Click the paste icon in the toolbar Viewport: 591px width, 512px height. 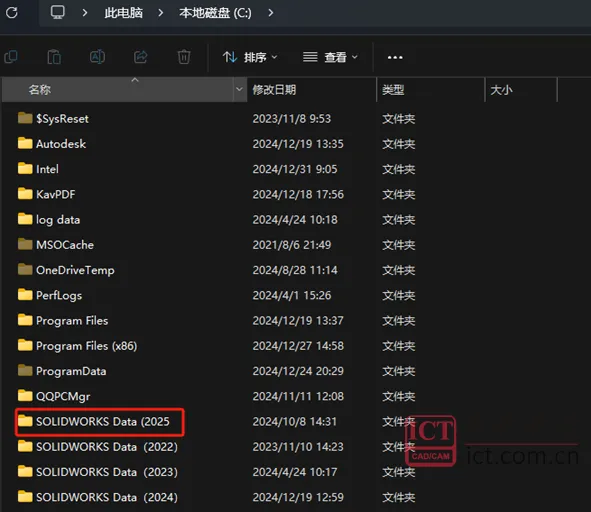54,57
